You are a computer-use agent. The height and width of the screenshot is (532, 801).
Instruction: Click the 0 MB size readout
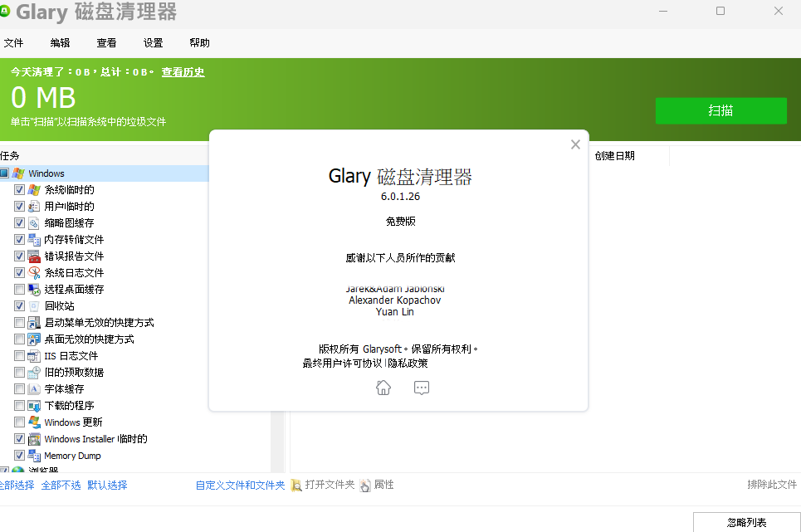(43, 97)
